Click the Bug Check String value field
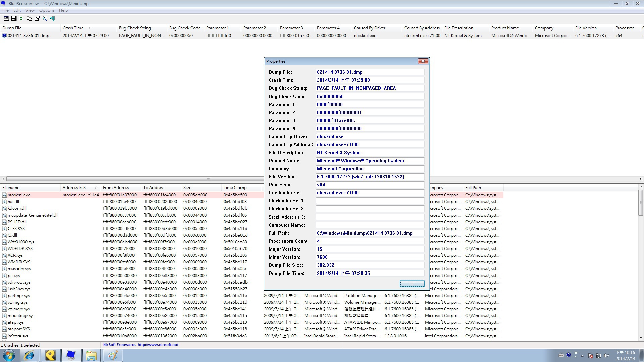 point(370,88)
